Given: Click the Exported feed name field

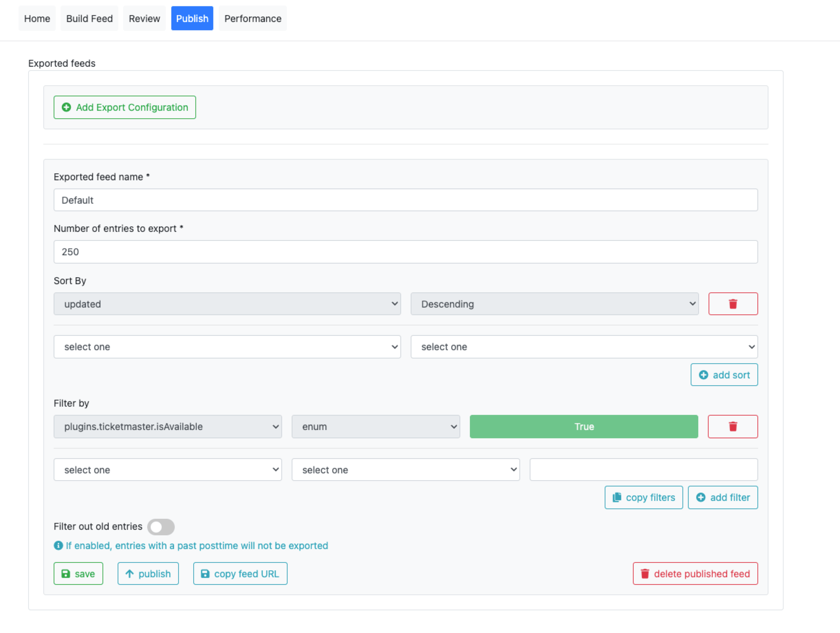Looking at the screenshot, I should (x=405, y=200).
